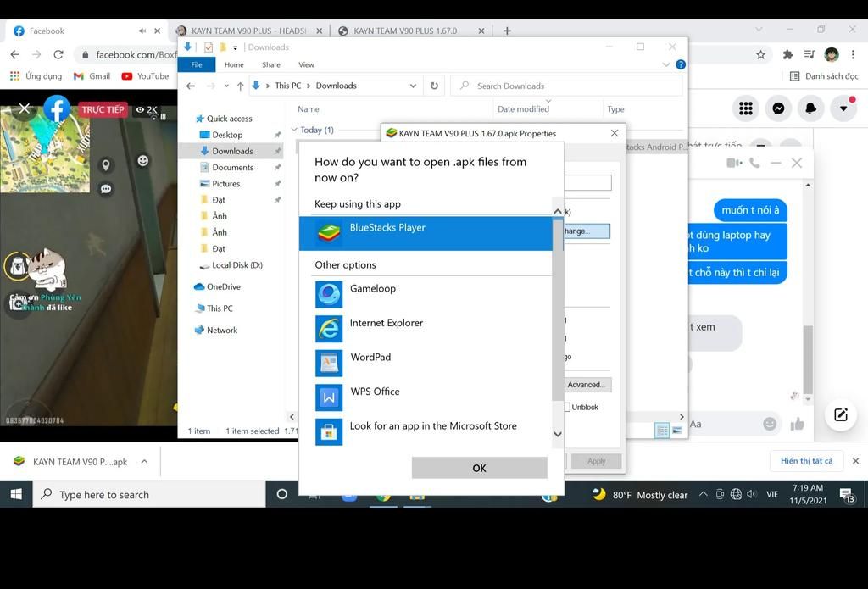
Task: Go back in File Explorer
Action: [x=191, y=86]
